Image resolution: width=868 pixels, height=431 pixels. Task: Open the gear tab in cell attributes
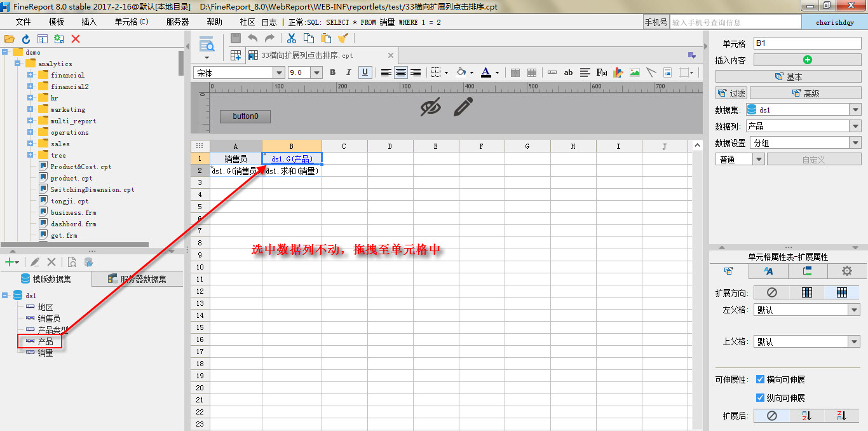846,271
